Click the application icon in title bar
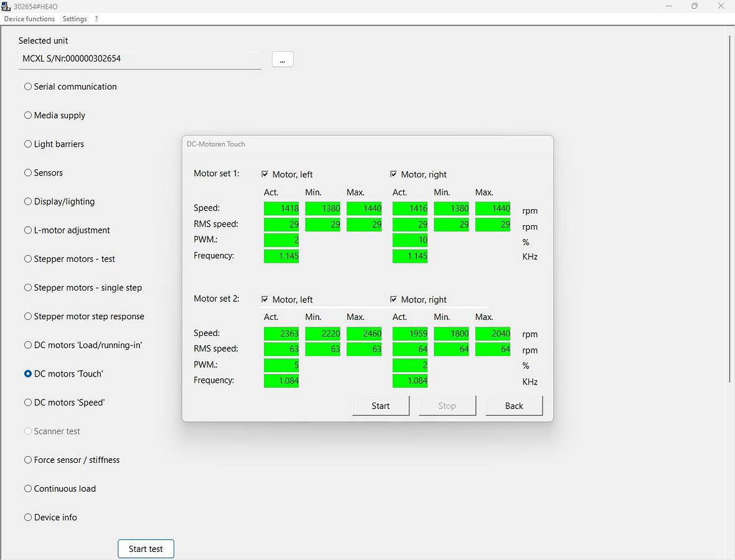The image size is (735, 560). click(x=6, y=6)
